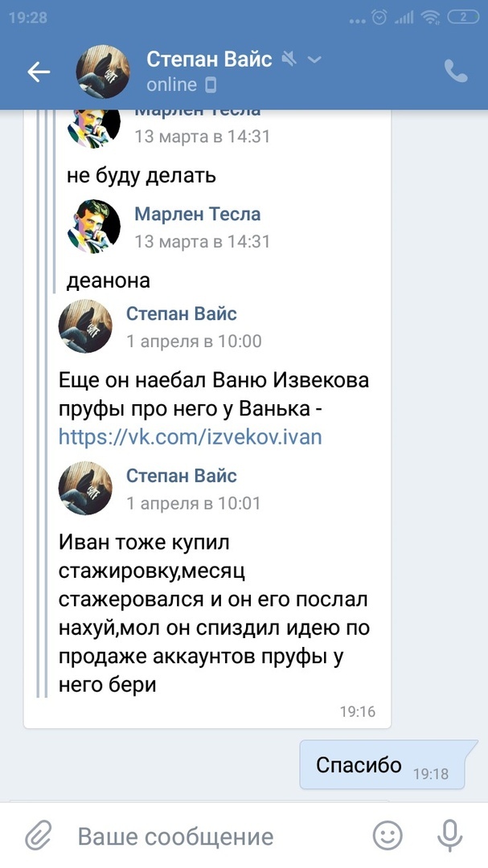Open Марлен Тесла profile name link
The height and width of the screenshot is (868, 488).
197,214
